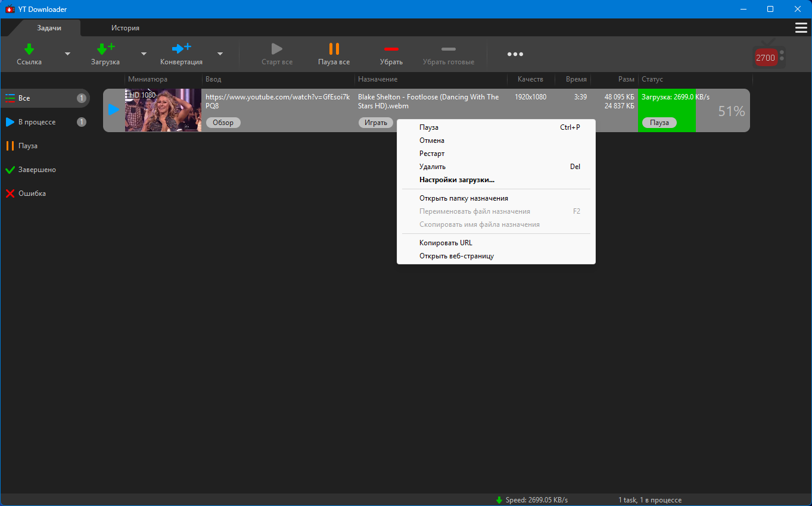Click the green Ссылка paste-link icon
The height and width of the screenshot is (506, 812).
coord(29,49)
